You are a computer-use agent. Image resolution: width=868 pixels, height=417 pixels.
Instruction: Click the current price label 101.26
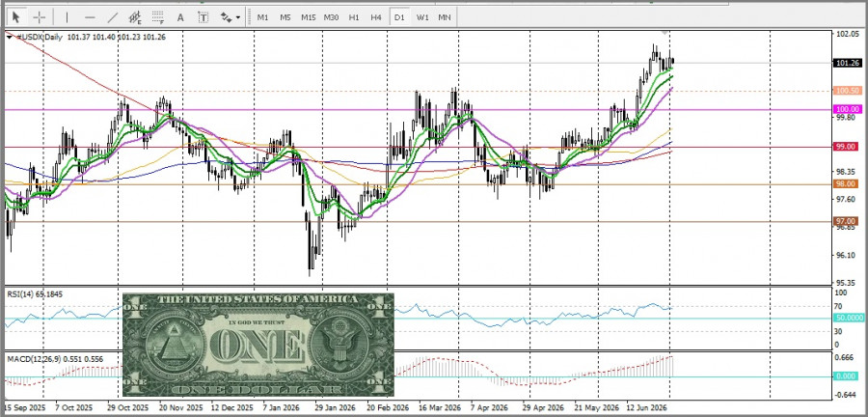coord(847,63)
